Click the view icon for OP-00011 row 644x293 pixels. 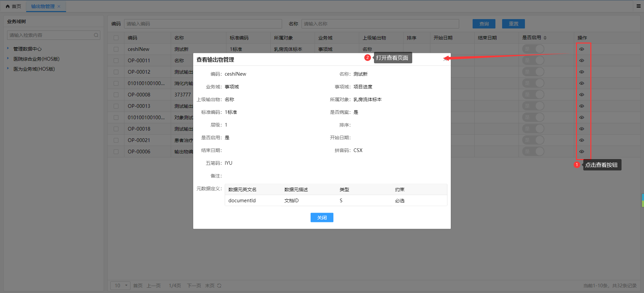coord(582,61)
